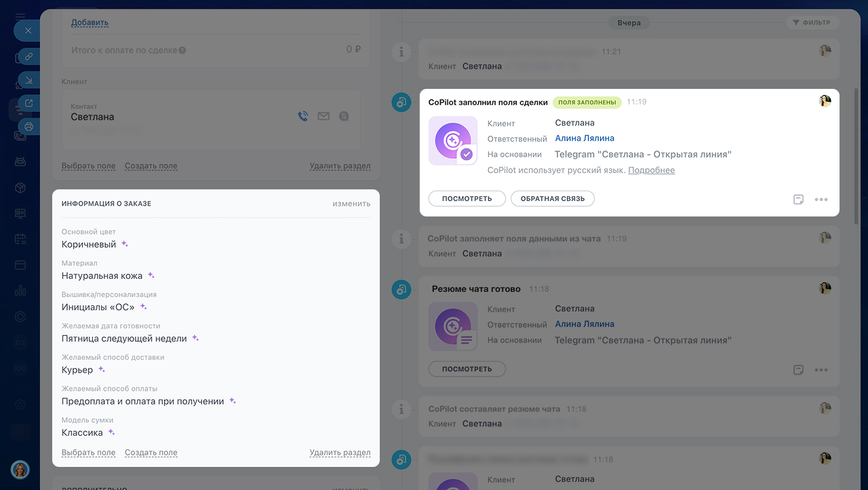Click the help icon beside Итого к оплате

point(182,50)
